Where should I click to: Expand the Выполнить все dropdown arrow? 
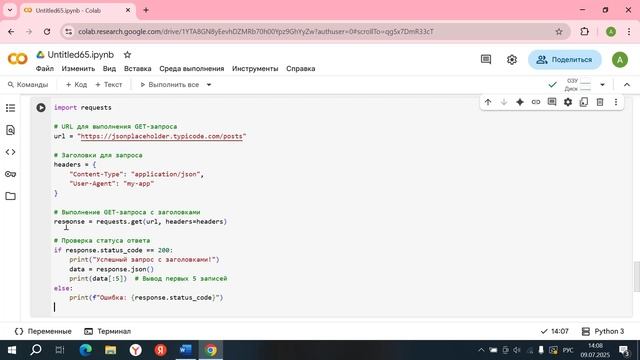tap(209, 84)
